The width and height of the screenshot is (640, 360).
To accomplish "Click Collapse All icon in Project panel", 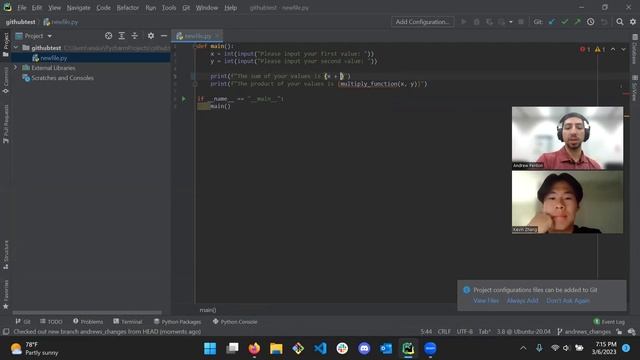I will (135, 36).
